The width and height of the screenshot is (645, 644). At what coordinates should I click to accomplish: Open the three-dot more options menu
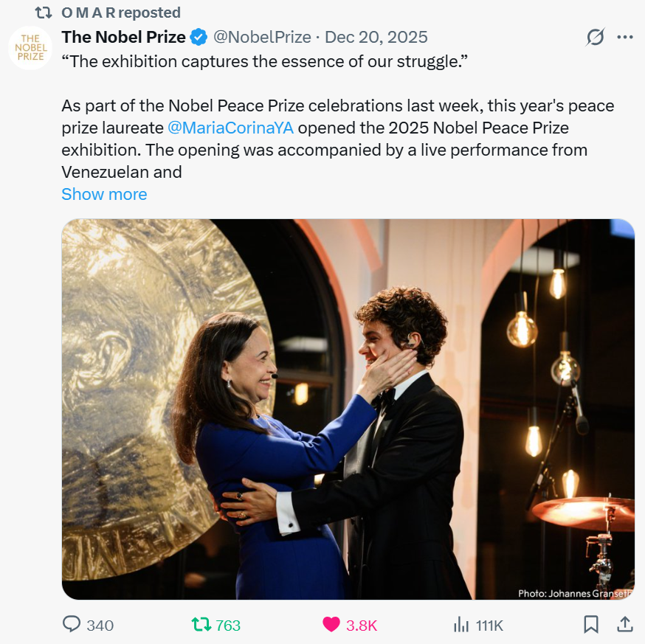pyautogui.click(x=624, y=37)
